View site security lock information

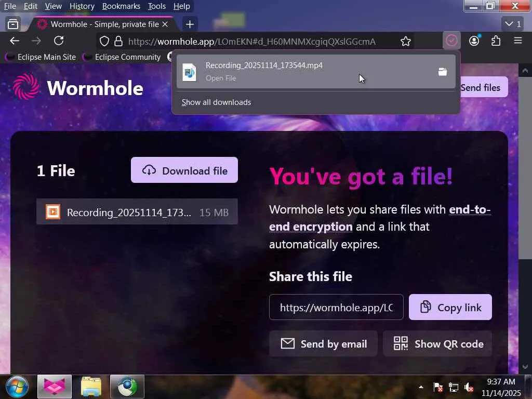click(x=118, y=42)
